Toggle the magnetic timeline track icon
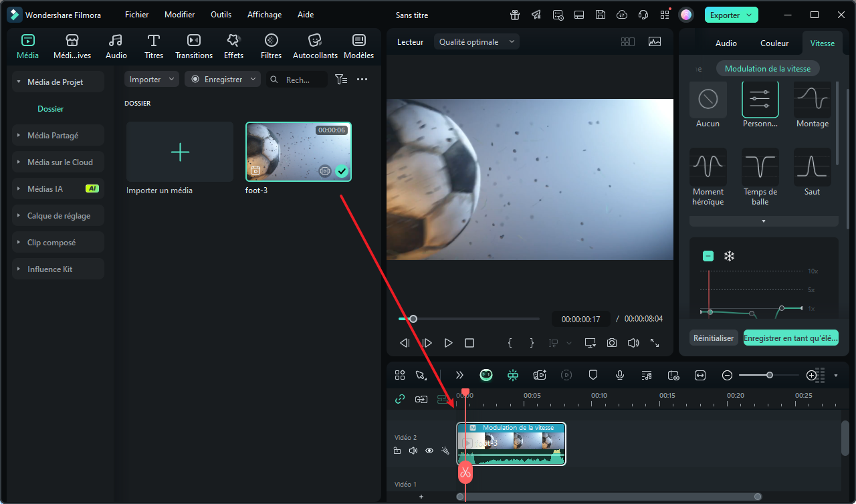Image resolution: width=856 pixels, height=504 pixels. pyautogui.click(x=443, y=399)
